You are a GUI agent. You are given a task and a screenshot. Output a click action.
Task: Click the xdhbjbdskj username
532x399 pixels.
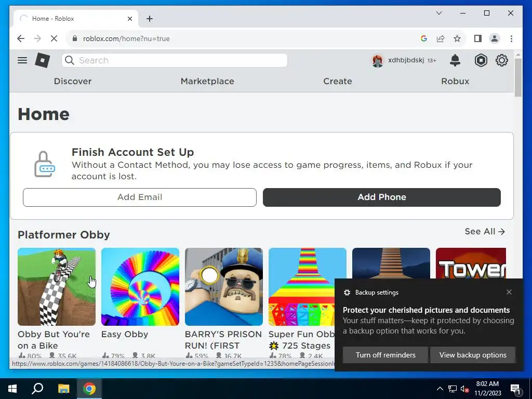(406, 60)
